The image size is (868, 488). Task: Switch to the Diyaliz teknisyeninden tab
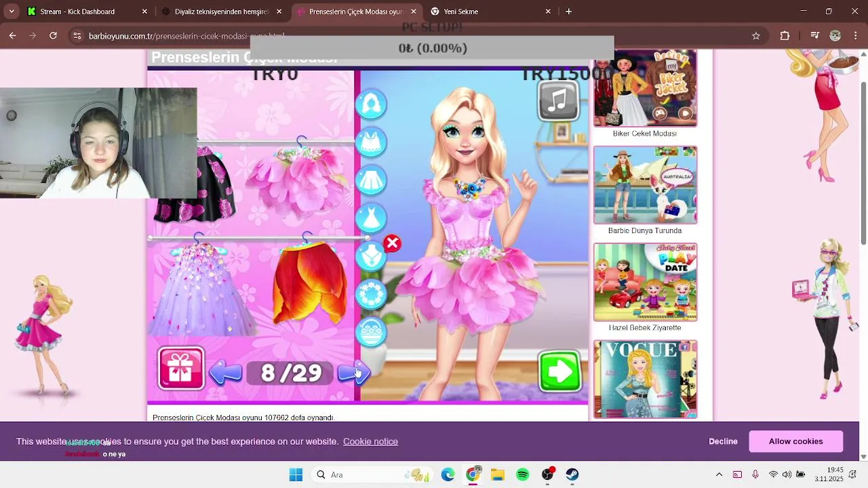[222, 12]
